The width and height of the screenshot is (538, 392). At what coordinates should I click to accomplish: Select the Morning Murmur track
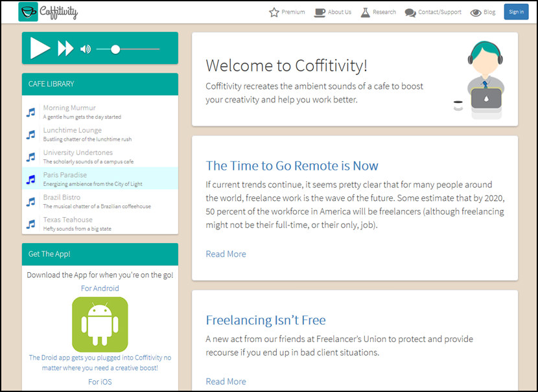[100, 112]
